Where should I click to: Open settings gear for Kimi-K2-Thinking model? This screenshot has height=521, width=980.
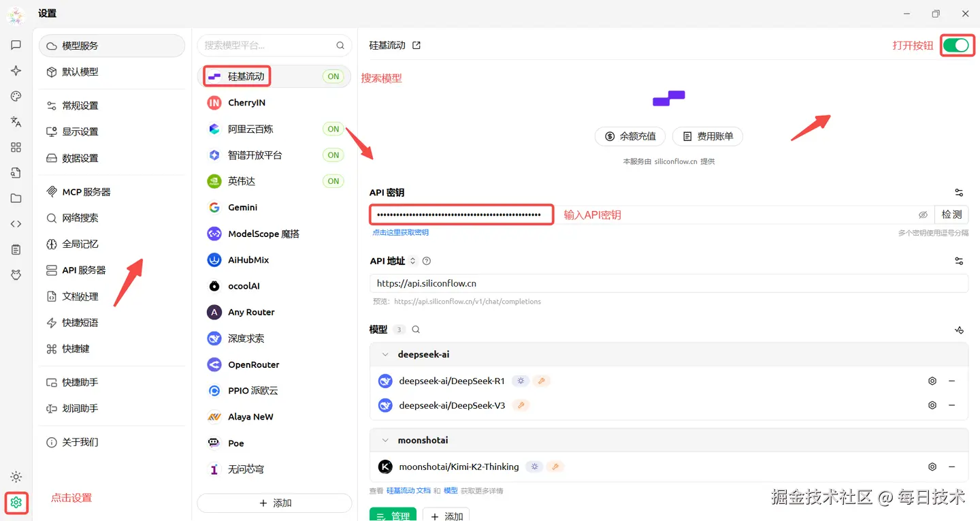pos(932,467)
